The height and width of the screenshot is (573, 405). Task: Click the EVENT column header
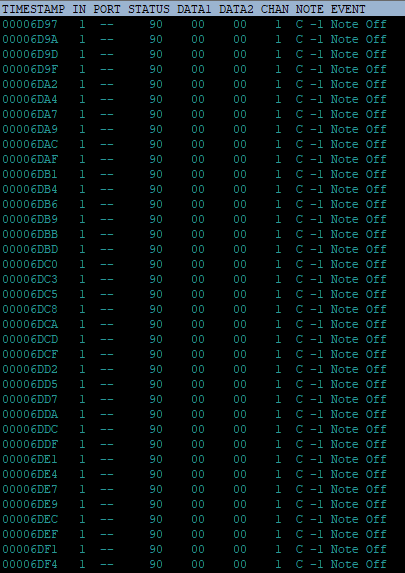(x=348, y=10)
